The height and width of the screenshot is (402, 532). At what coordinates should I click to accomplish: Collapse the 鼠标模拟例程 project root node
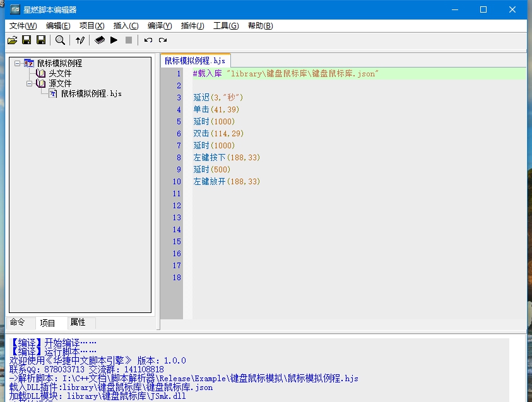click(17, 63)
